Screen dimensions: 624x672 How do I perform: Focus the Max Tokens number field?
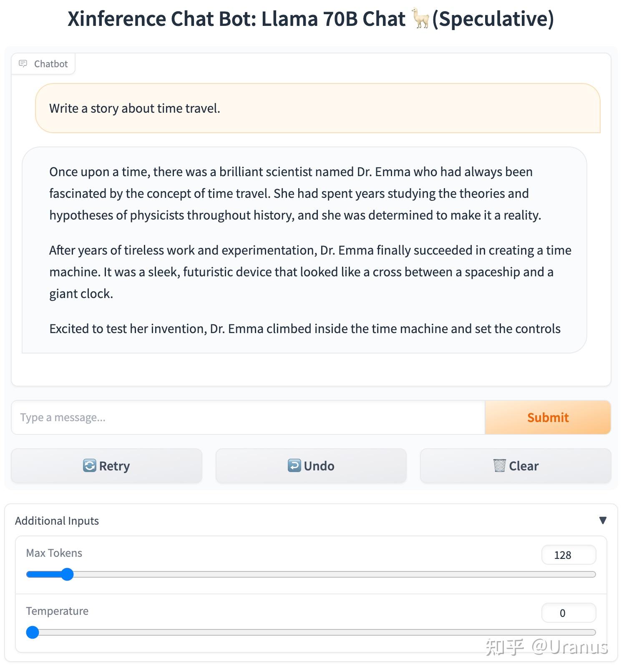click(568, 555)
